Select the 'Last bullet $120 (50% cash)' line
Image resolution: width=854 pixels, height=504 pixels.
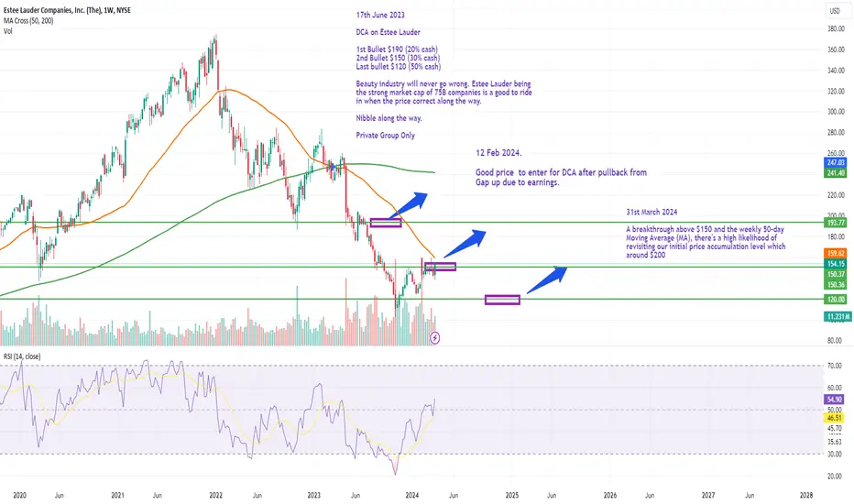pos(398,67)
